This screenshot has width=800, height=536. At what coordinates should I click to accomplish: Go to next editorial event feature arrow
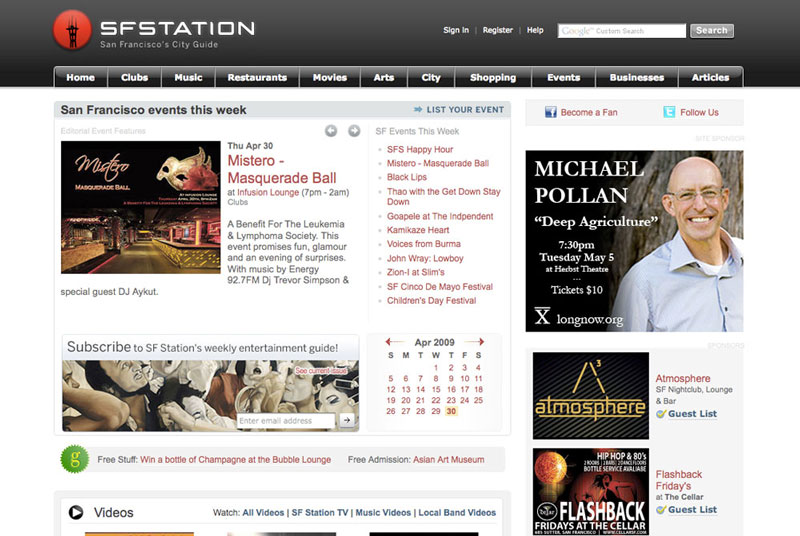click(354, 131)
